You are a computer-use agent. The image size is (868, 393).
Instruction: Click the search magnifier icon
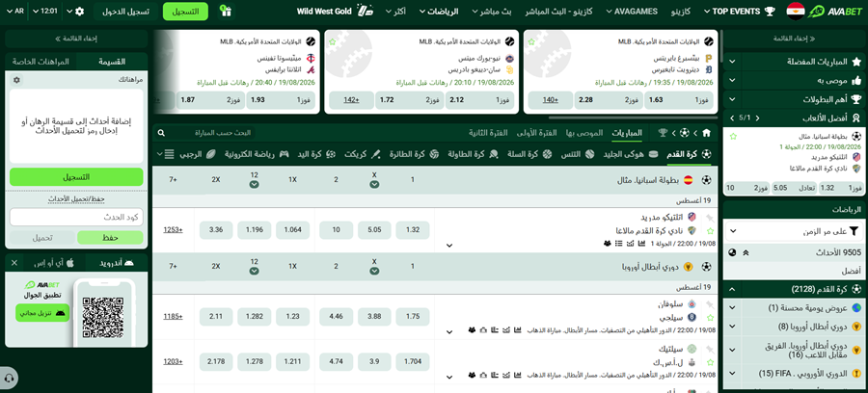pyautogui.click(x=161, y=133)
